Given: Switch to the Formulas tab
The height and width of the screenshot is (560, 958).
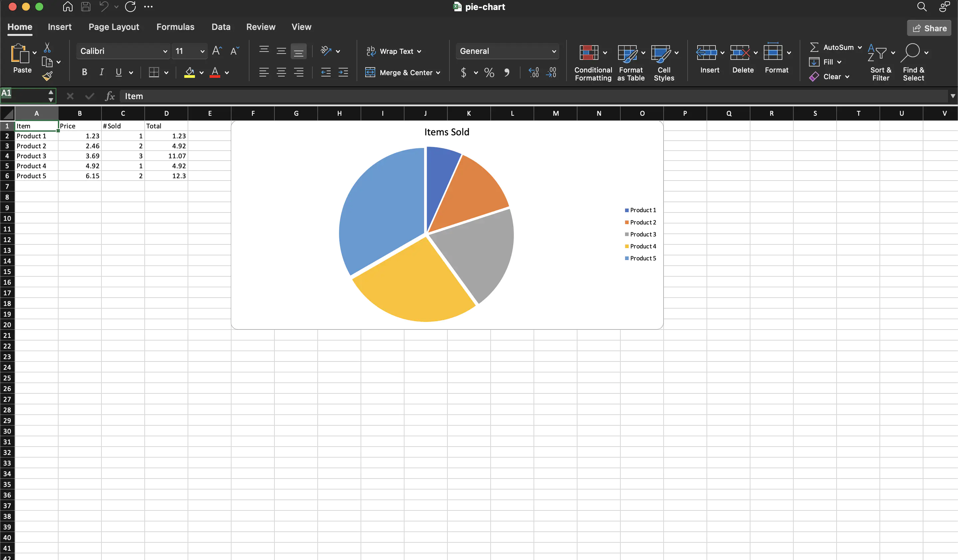Looking at the screenshot, I should coord(175,27).
